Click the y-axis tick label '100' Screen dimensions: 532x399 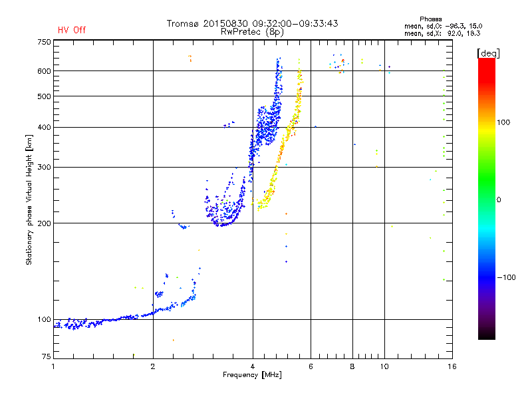click(x=44, y=319)
